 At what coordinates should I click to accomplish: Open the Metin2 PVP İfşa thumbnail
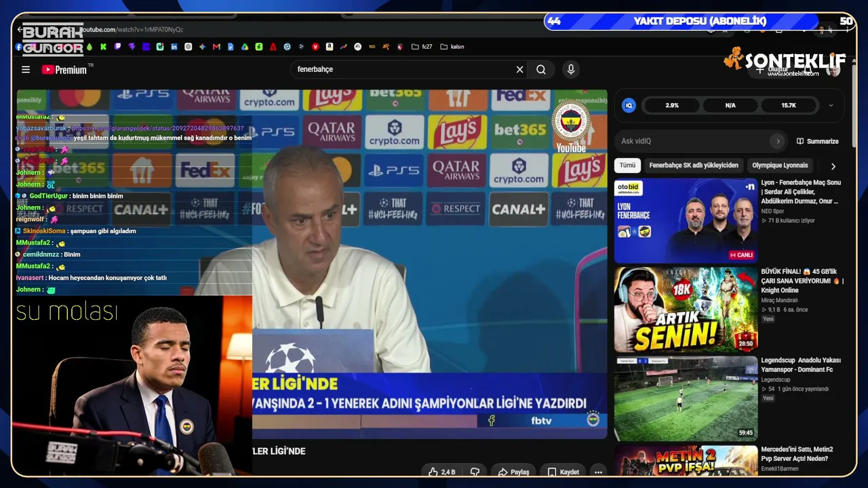tap(686, 461)
